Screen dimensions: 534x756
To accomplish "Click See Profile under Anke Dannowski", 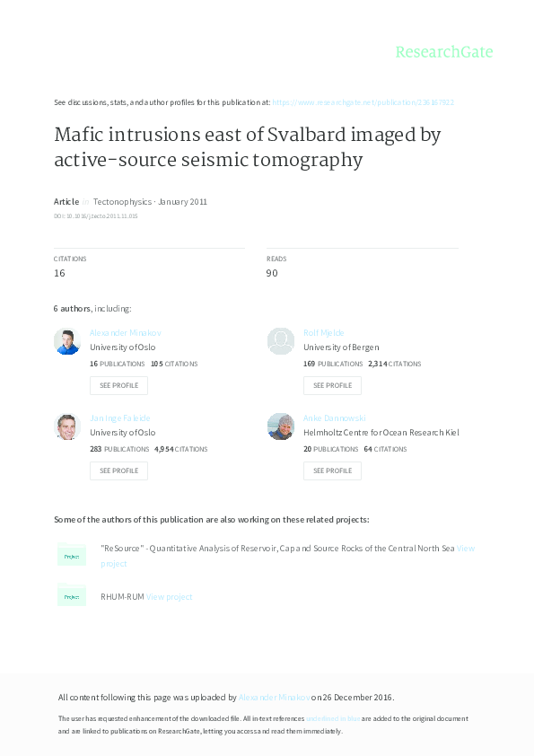I will click(332, 470).
